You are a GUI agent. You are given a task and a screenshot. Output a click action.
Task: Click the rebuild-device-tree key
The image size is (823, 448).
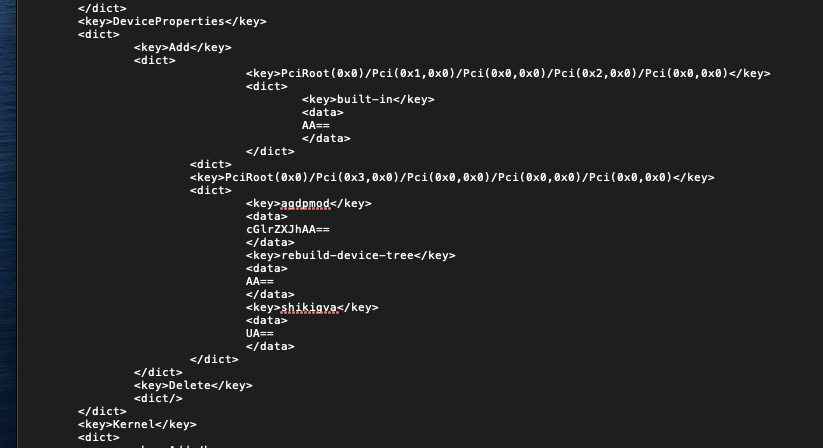[x=350, y=255]
